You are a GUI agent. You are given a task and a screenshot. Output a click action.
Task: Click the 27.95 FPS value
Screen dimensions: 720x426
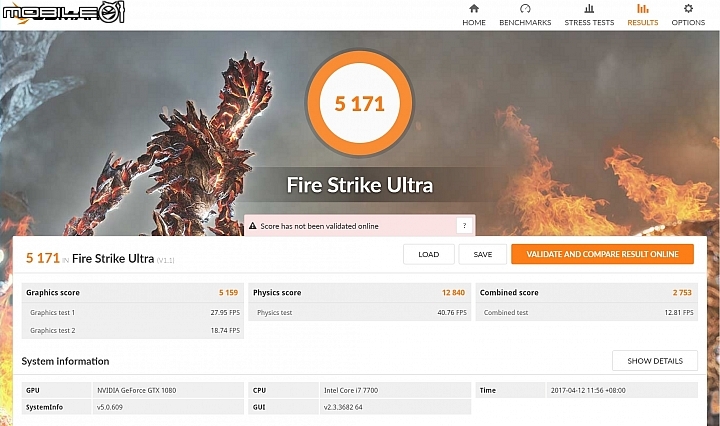click(x=225, y=312)
